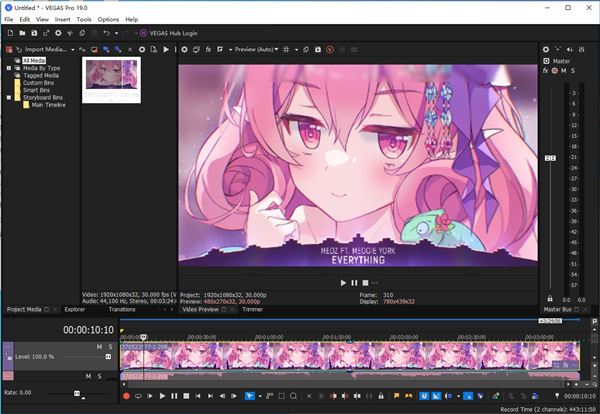The height and width of the screenshot is (414, 600).
Task: Solo the audio track
Action: pyautogui.click(x=99, y=377)
